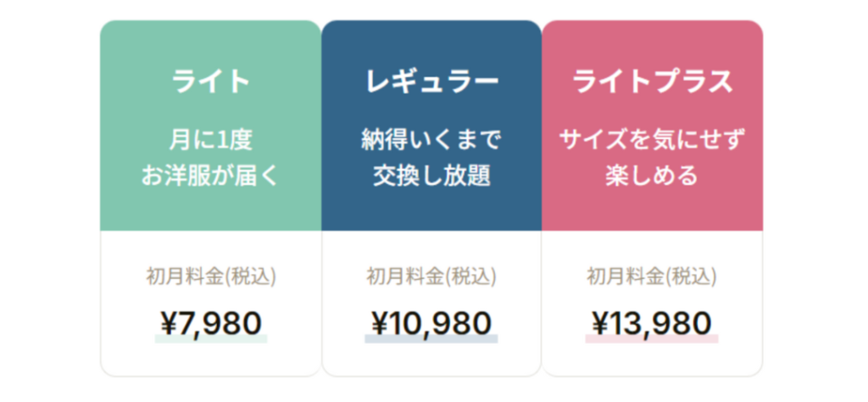
Task: Choose the ¥13,980 price
Action: tap(652, 322)
